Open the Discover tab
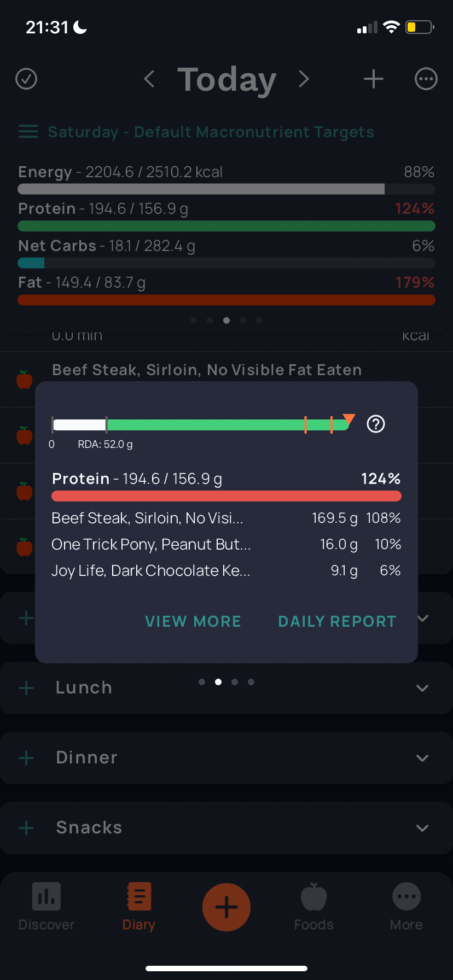This screenshot has height=980, width=453. (47, 907)
